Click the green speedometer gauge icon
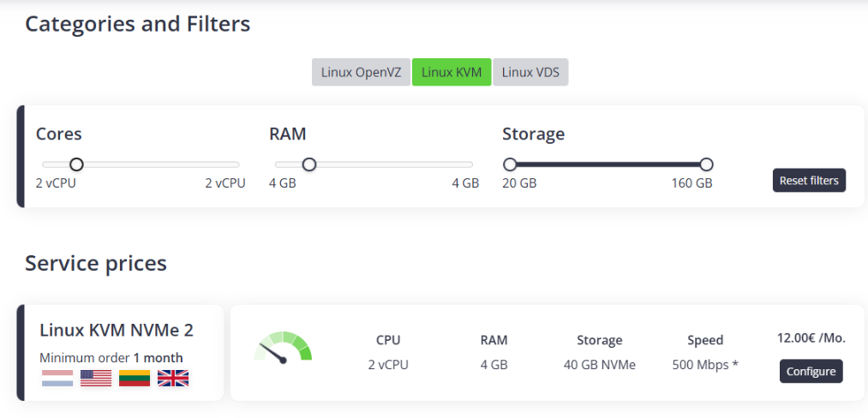Screen dimensions: 868x418 point(284,348)
